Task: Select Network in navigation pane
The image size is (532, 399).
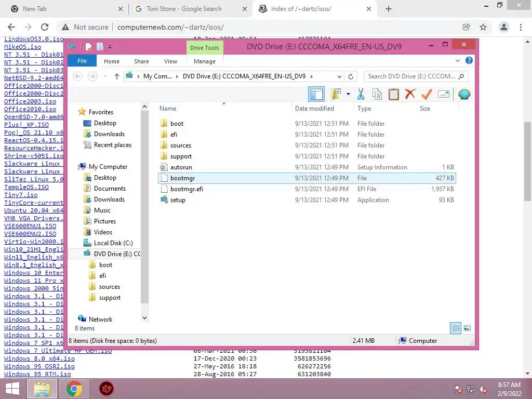Action: [100, 320]
